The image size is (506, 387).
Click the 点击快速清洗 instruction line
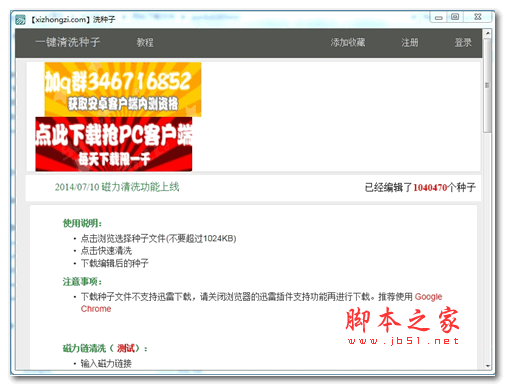pyautogui.click(x=106, y=251)
